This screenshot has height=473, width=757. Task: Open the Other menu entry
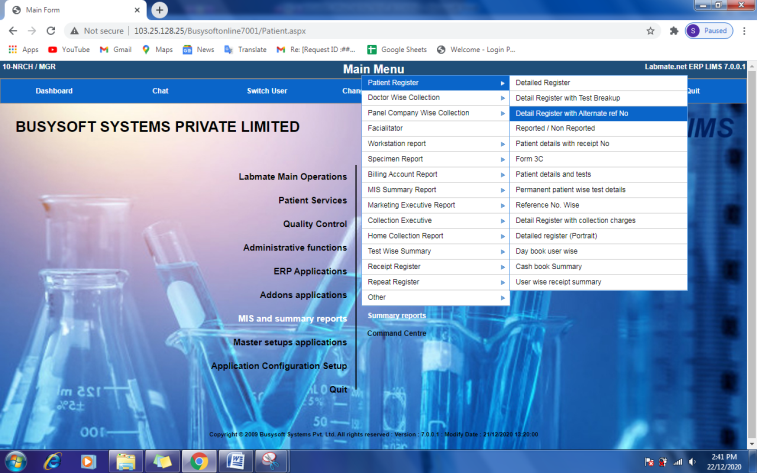point(435,298)
